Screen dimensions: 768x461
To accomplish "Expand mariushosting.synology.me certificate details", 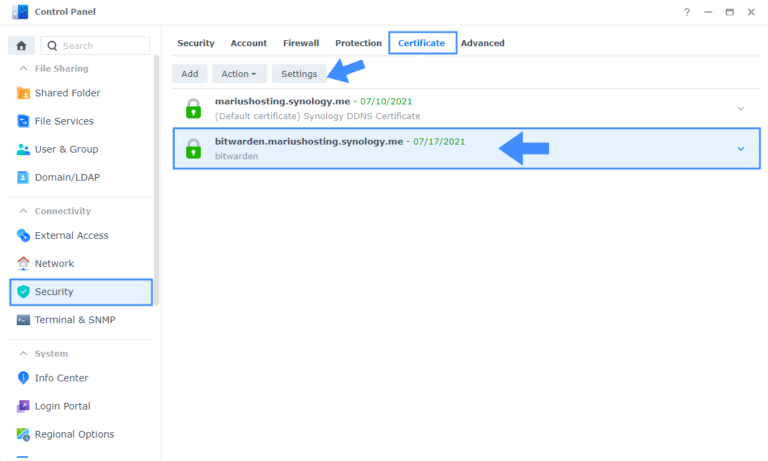I will [x=740, y=108].
